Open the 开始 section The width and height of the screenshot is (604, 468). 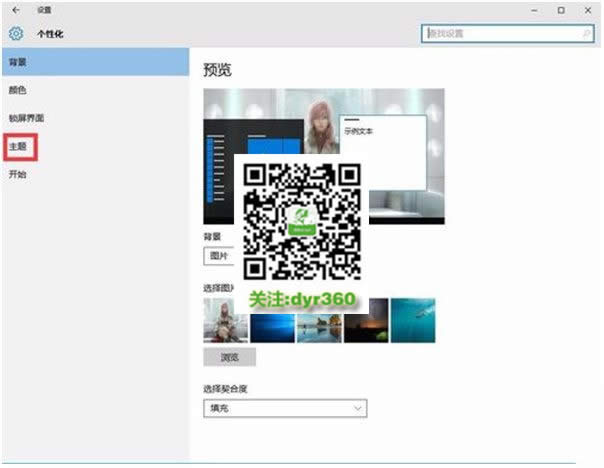click(x=18, y=174)
